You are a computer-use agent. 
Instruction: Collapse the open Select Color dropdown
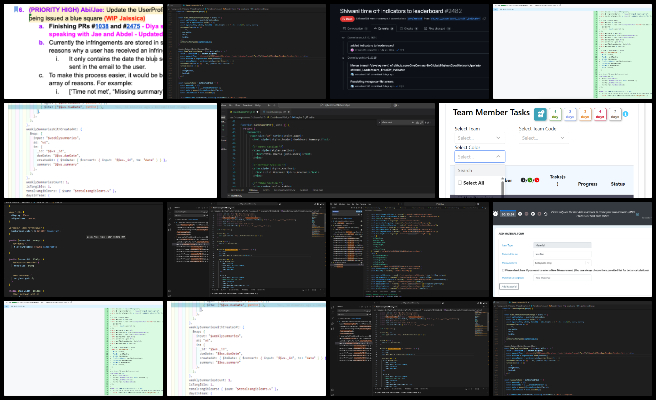click(x=480, y=156)
